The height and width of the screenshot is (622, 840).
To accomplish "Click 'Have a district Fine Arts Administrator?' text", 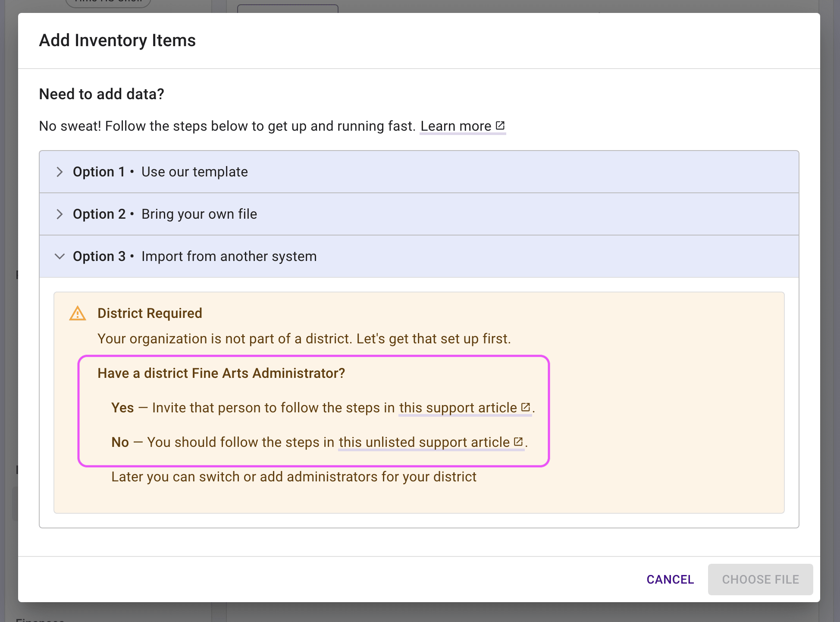I will pos(221,373).
